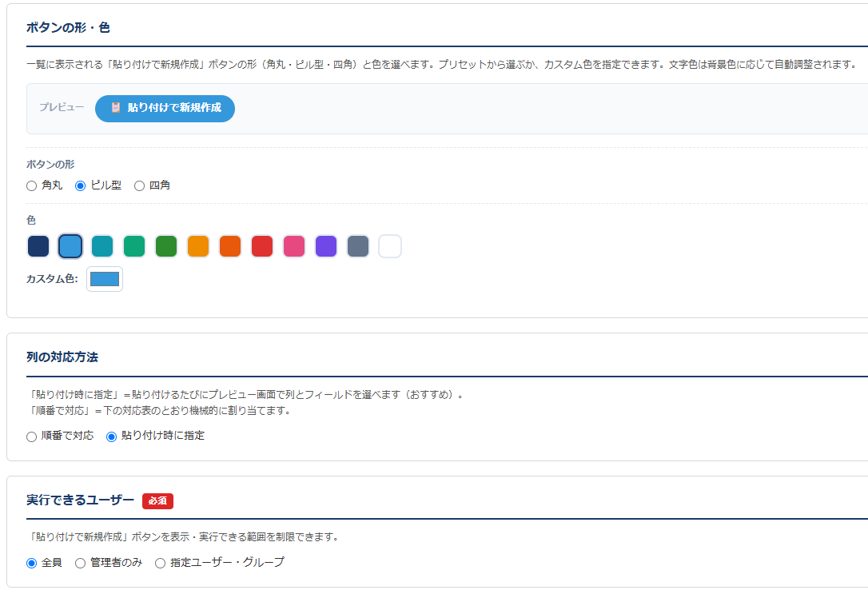Click the clipboard icon in preview button
Image resolution: width=868 pixels, height=590 pixels.
(116, 107)
